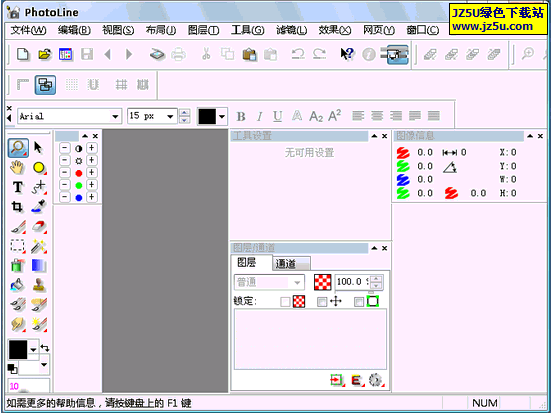Collapse the tool settings panel
The width and height of the screenshot is (551, 413).
[x=375, y=136]
